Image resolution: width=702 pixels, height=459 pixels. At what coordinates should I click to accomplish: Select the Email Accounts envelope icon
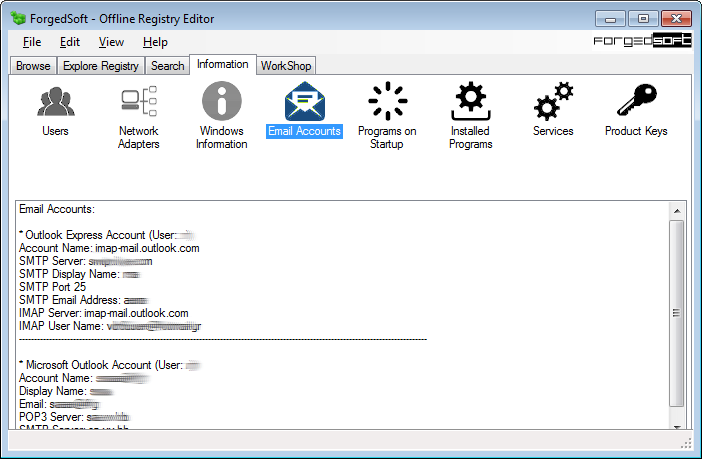point(304,101)
